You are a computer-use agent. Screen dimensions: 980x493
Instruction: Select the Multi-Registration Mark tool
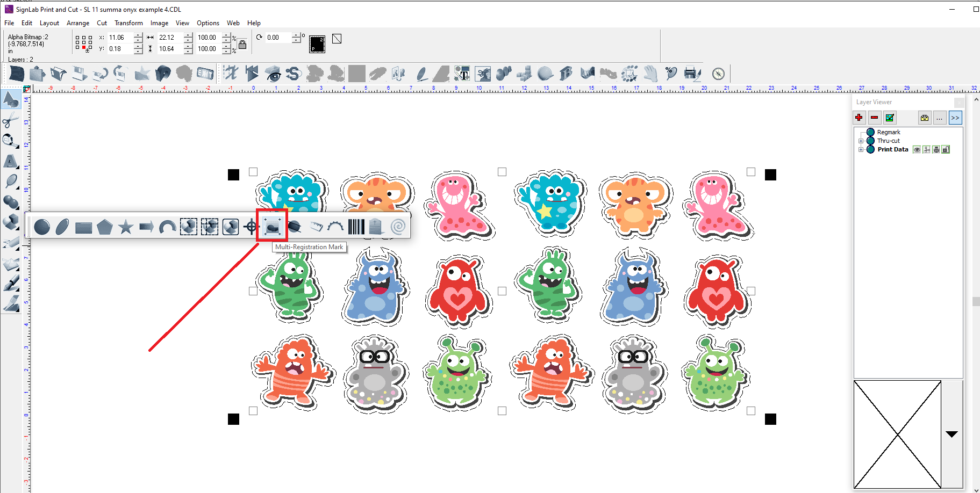coord(273,227)
